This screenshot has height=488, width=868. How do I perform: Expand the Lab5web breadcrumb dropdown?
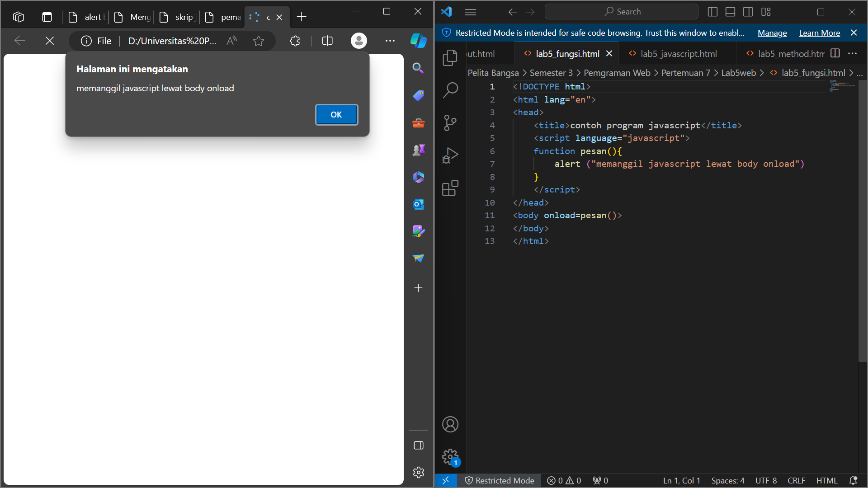[739, 73]
